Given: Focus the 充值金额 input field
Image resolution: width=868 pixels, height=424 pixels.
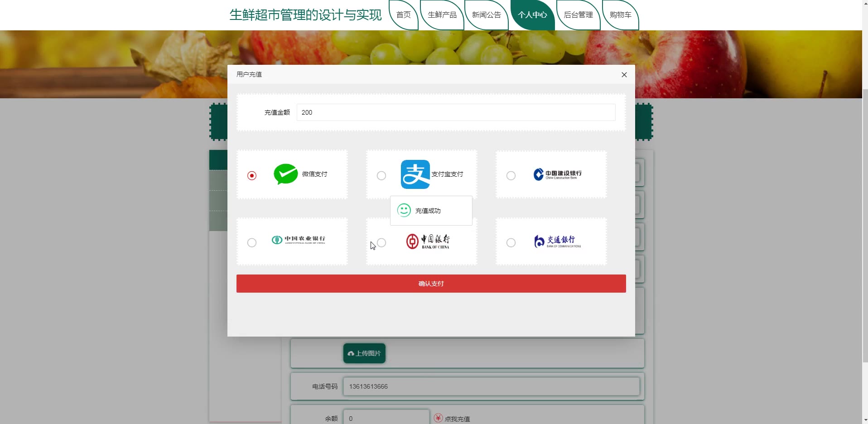Looking at the screenshot, I should click(x=456, y=112).
